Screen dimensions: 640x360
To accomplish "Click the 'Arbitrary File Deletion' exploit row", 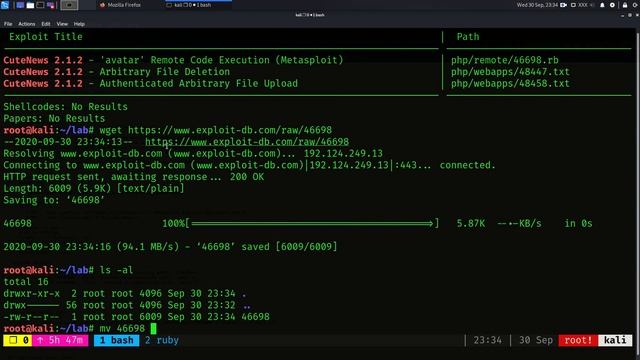I will tap(117, 72).
